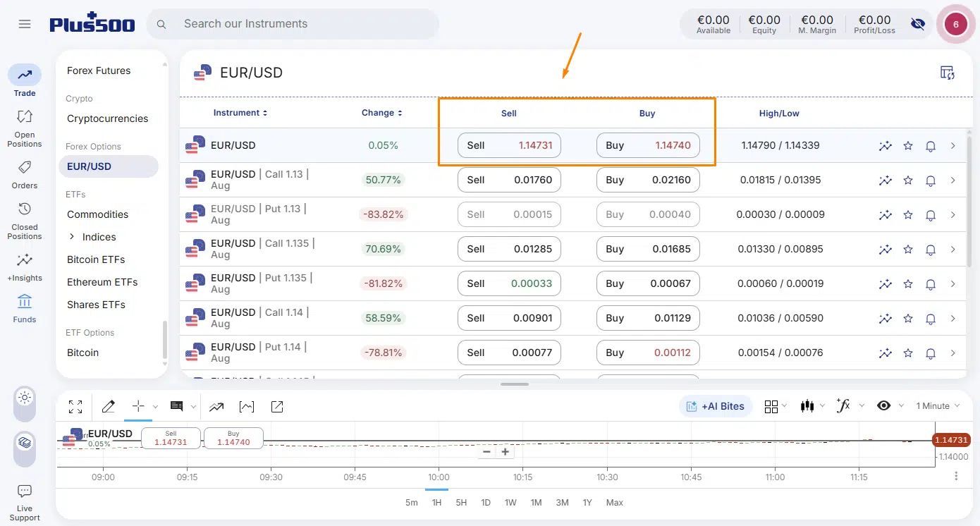The image size is (980, 526).
Task: Open chart for the EUR/USD 1.14731 row
Action: (886, 146)
